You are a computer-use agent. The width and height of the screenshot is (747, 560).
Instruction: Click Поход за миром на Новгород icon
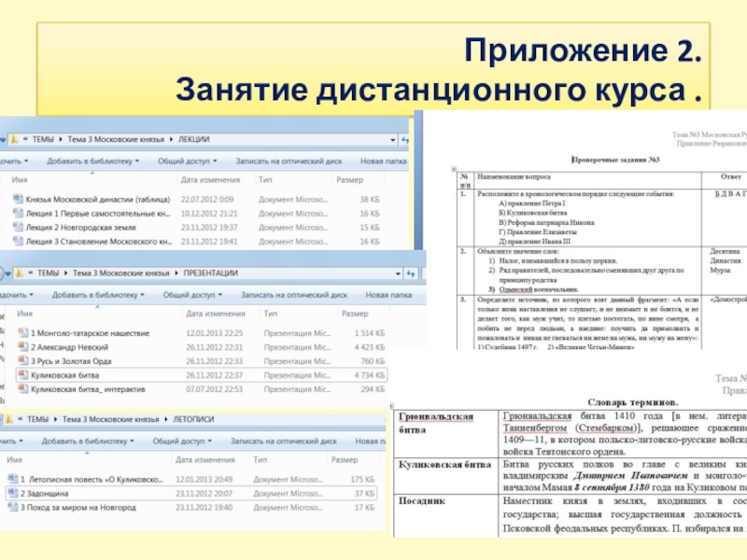pos(13,507)
